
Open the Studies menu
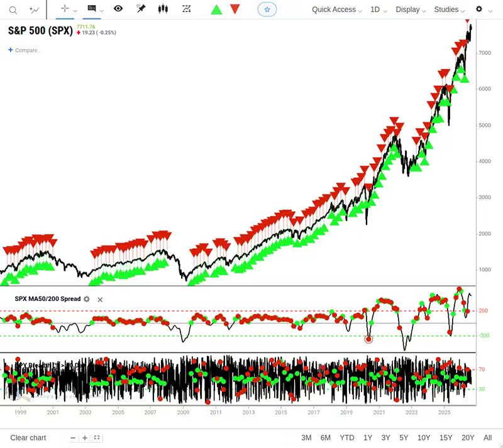click(450, 9)
